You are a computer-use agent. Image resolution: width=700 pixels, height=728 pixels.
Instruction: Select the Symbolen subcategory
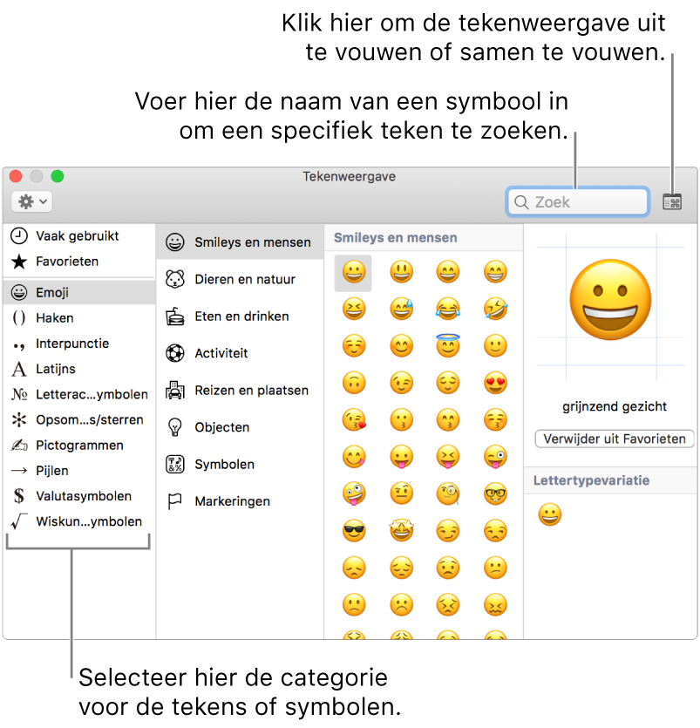click(240, 465)
